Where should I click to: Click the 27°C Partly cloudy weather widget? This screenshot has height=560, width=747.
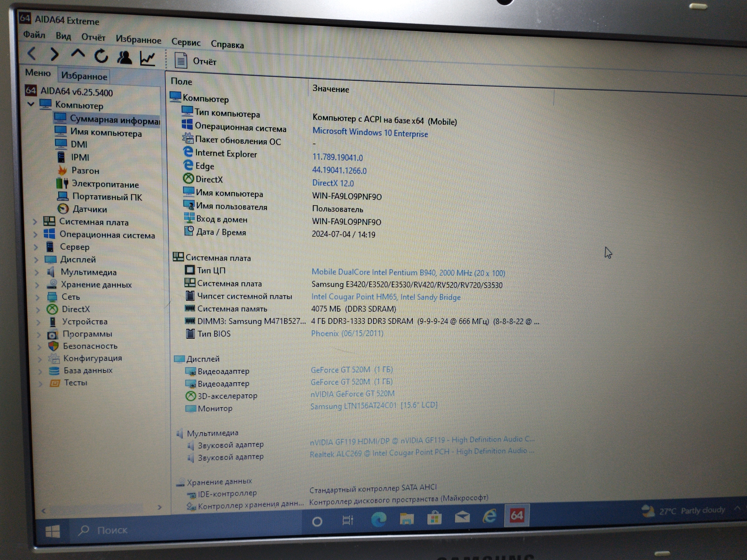tap(683, 511)
